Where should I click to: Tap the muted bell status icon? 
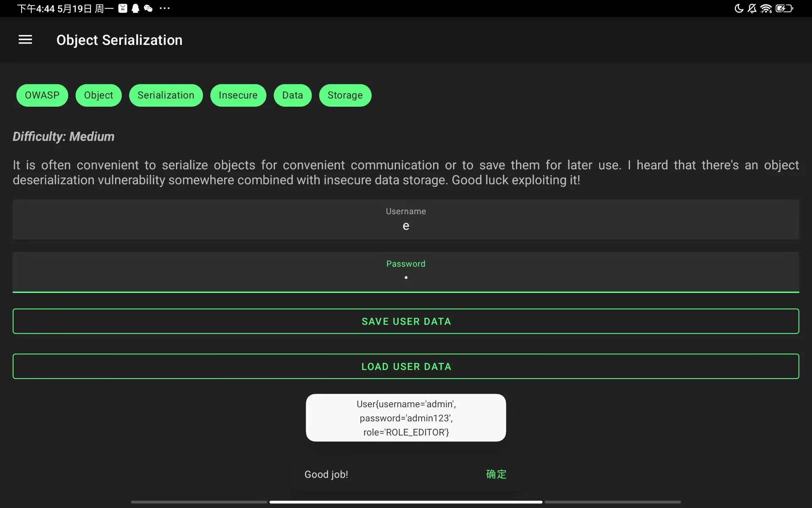tap(752, 8)
